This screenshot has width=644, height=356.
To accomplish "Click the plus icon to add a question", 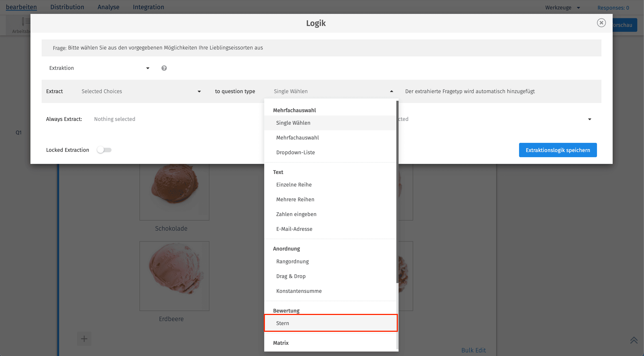I will (x=84, y=339).
